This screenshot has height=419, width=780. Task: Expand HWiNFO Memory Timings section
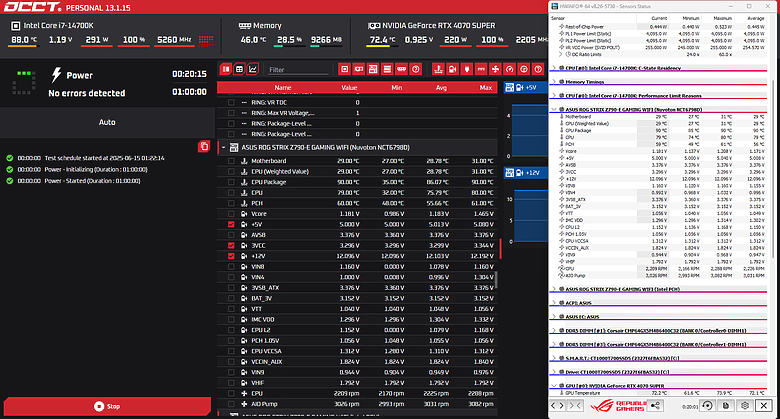pos(554,82)
